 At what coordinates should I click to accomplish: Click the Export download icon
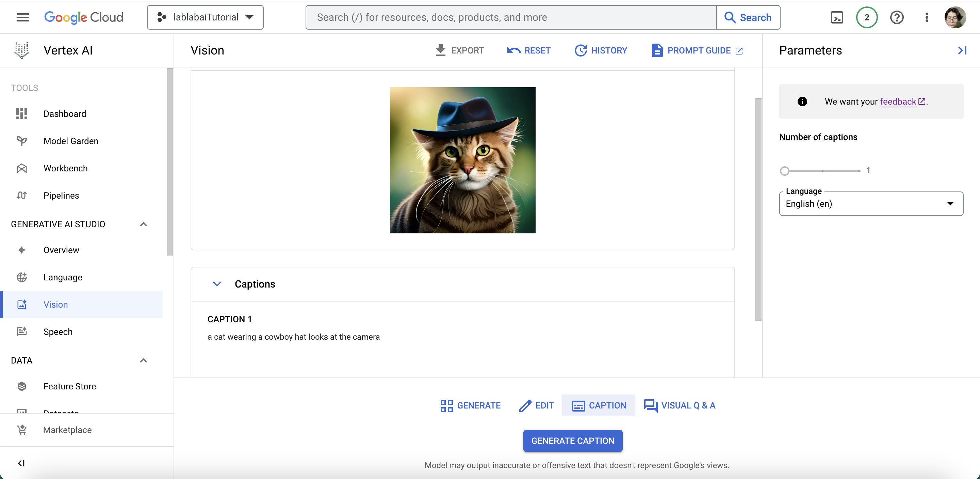point(440,50)
